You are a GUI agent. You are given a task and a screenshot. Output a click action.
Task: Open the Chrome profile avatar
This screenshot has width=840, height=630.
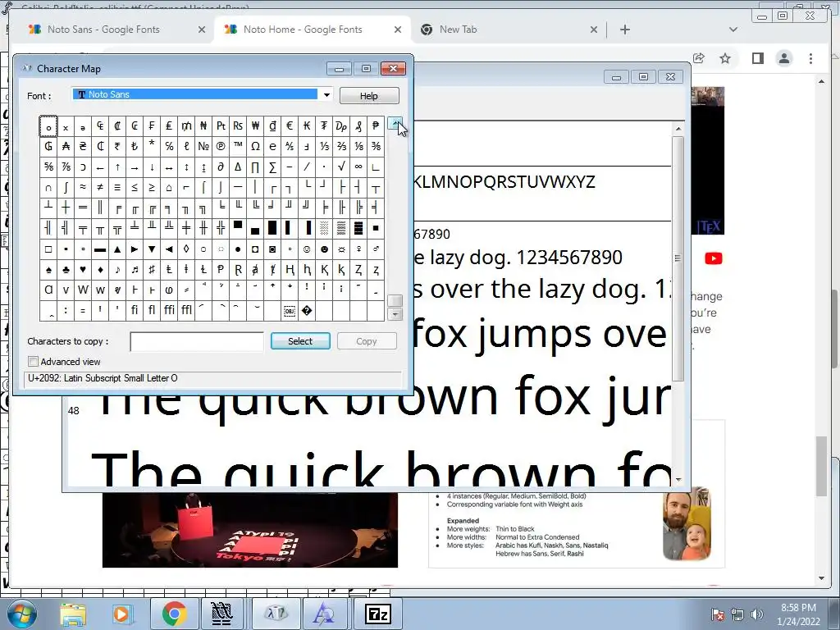tap(783, 58)
